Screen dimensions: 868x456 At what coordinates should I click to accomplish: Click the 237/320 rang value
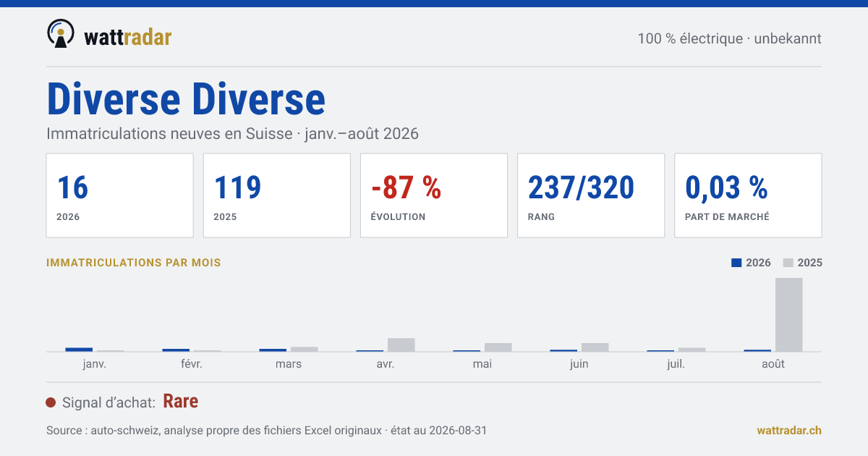581,187
